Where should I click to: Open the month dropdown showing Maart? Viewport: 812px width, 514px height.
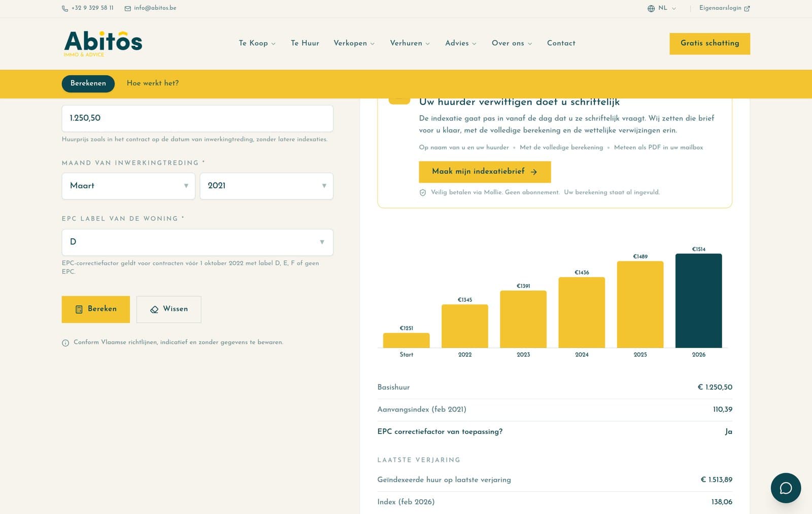128,186
